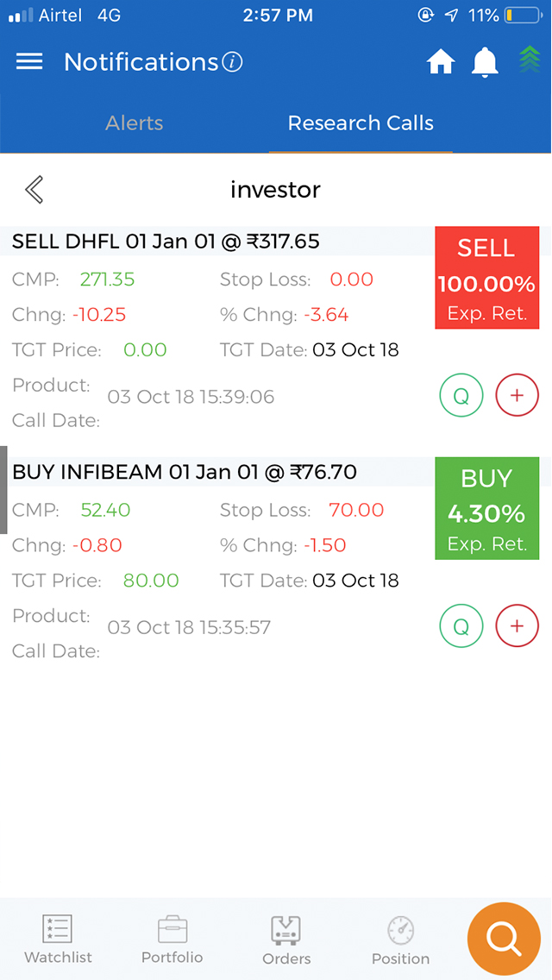Tap the plus icon for INFIBEAM

517,627
